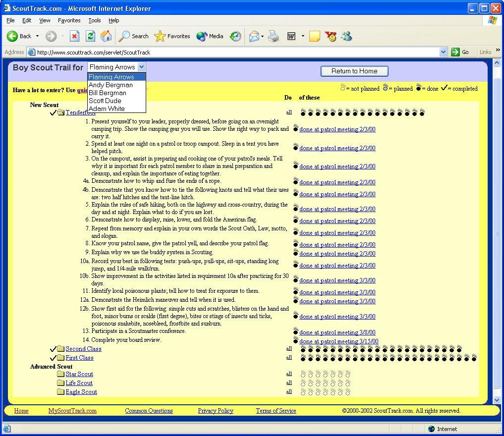Open the Favorites menu
Image resolution: width=504 pixels, height=436 pixels.
pos(69,20)
